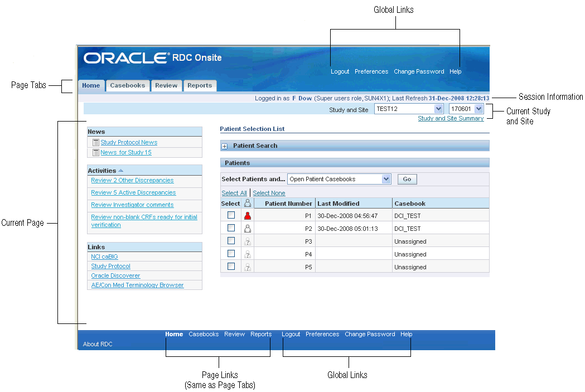585x392 pixels.
Task: Click Reports in the footer links
Action: click(261, 334)
